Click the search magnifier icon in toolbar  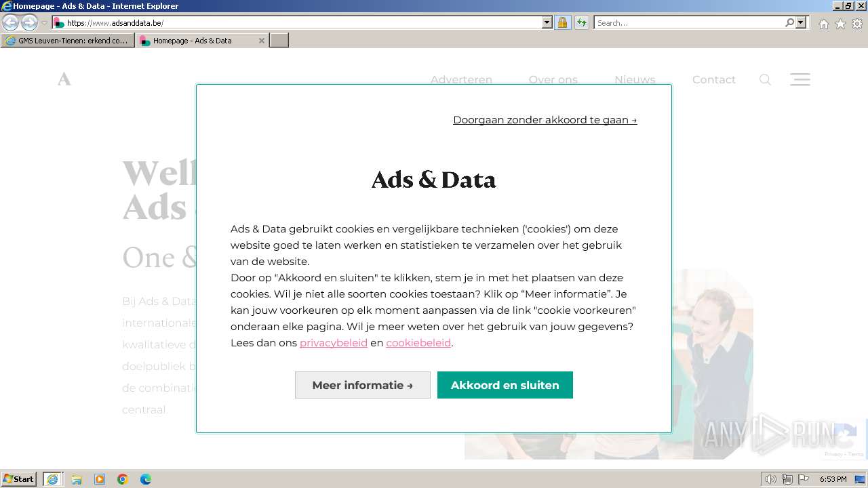(789, 22)
